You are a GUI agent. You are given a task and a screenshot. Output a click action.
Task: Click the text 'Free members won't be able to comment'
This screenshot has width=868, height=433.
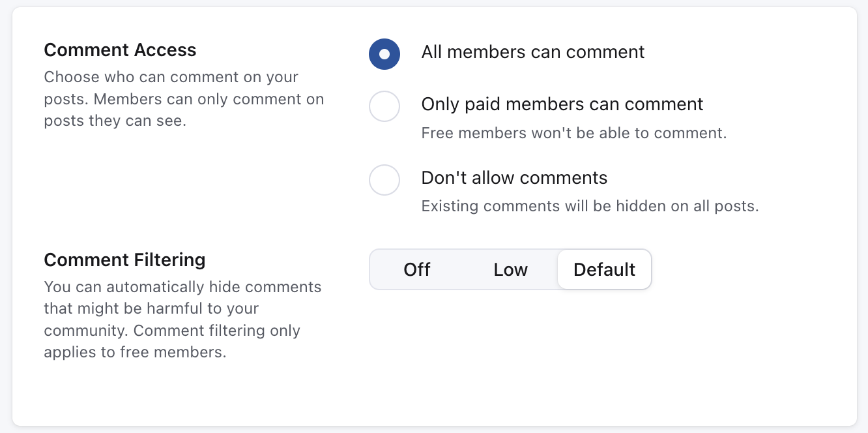tap(573, 132)
